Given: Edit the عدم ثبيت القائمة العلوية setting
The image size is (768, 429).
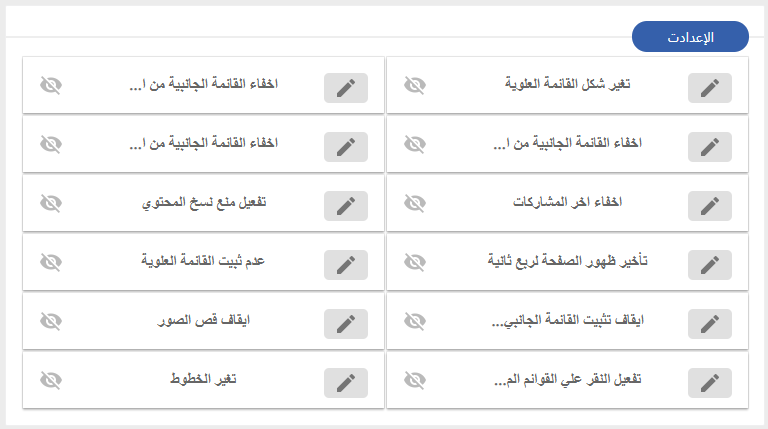Looking at the screenshot, I should click(346, 265).
